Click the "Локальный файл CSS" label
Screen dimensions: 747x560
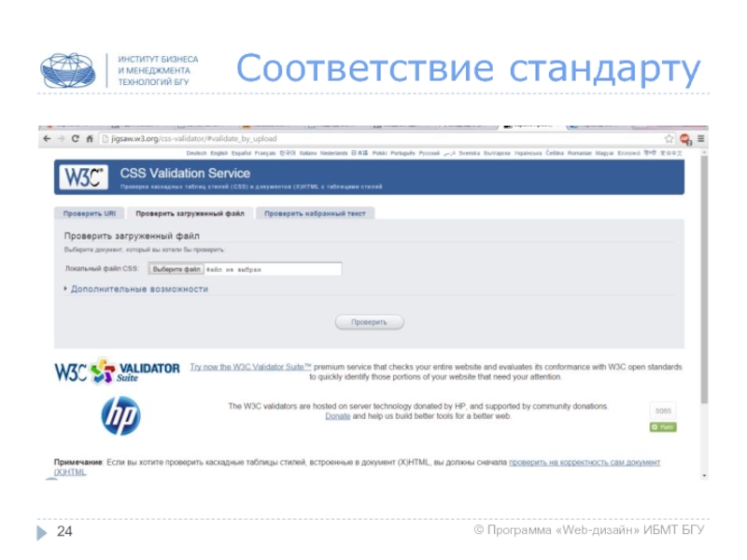pyautogui.click(x=102, y=269)
